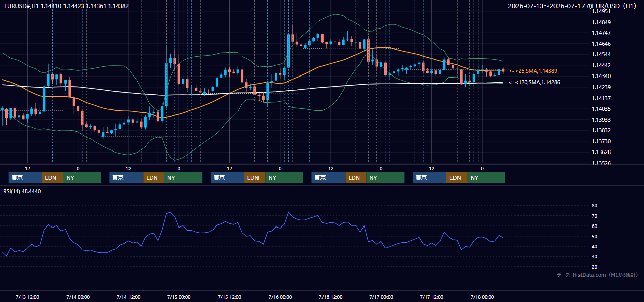The height and width of the screenshot is (302, 644).
Task: Click price axis value 1.13933
Action: pos(602,120)
